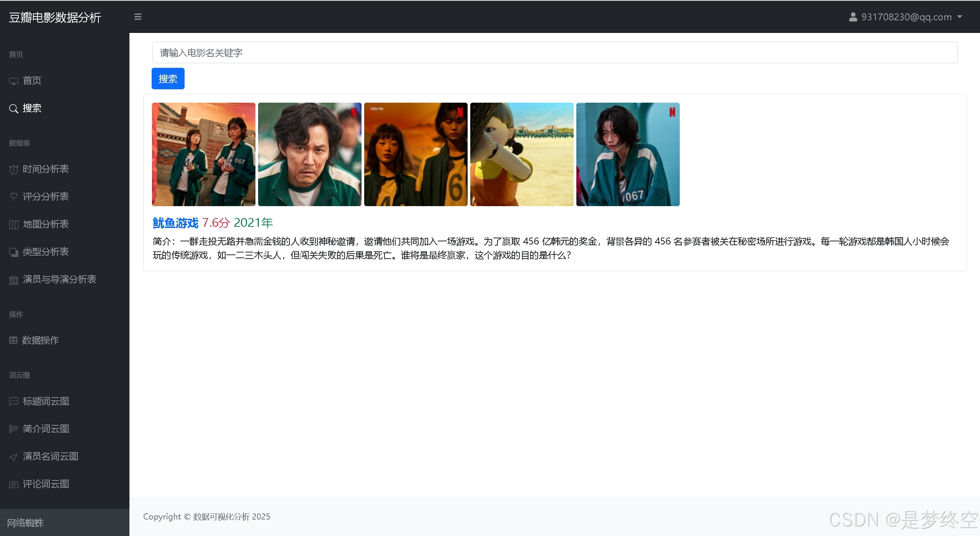The width and height of the screenshot is (980, 536).
Task: Click the giant doll poster thumbnail
Action: point(522,154)
